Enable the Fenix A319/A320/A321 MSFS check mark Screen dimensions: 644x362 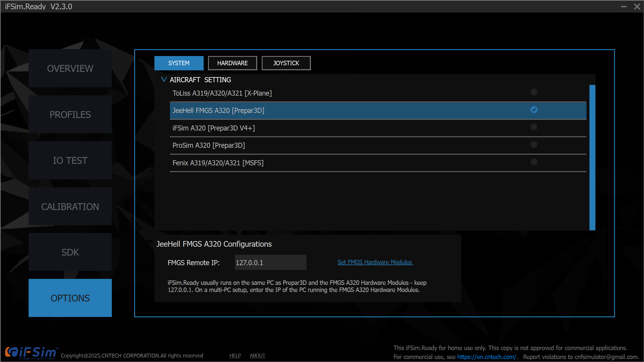click(534, 162)
